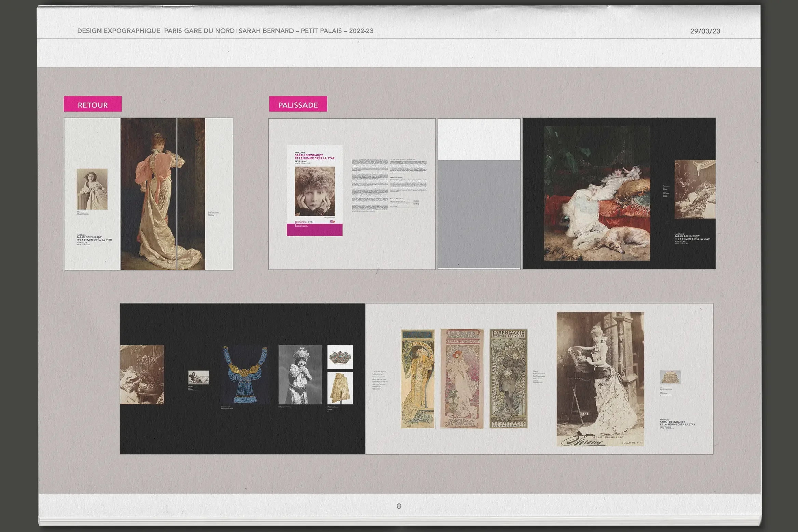798x532 pixels.
Task: Click the magenta band at the poster bottom
Action: pos(315,230)
